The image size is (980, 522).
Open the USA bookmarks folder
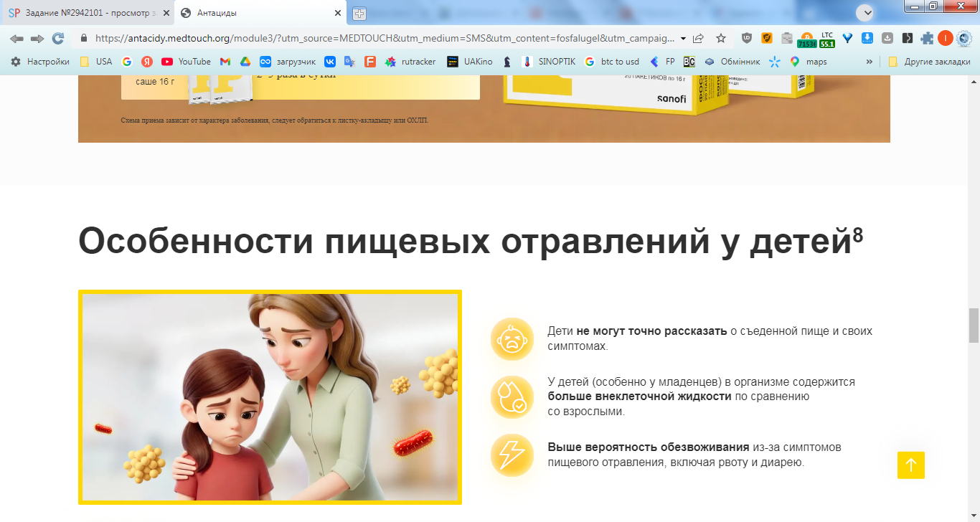pyautogui.click(x=96, y=62)
